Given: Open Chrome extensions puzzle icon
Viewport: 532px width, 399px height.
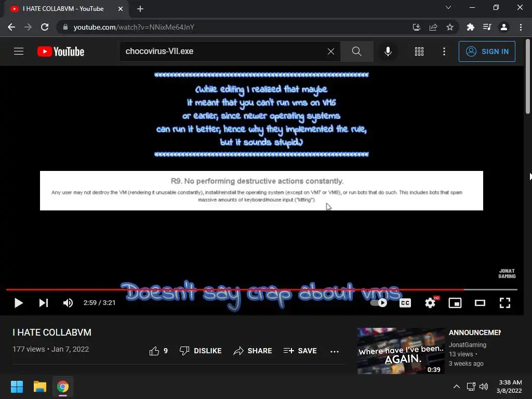Looking at the screenshot, I should (x=470, y=27).
